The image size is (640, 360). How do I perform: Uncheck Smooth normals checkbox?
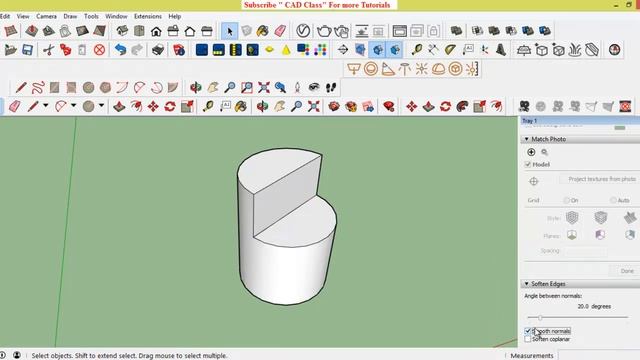click(527, 331)
